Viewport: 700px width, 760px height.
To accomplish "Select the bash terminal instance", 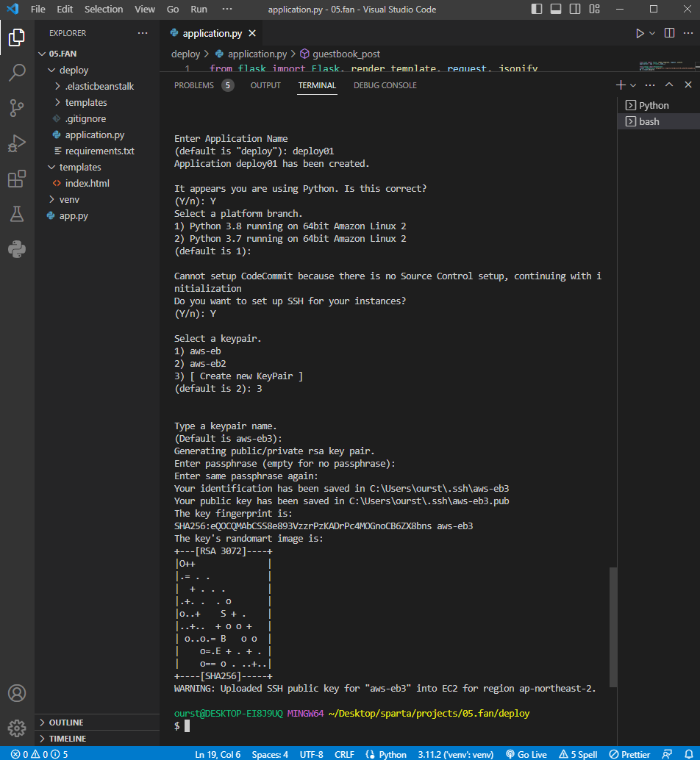I will pos(659,122).
